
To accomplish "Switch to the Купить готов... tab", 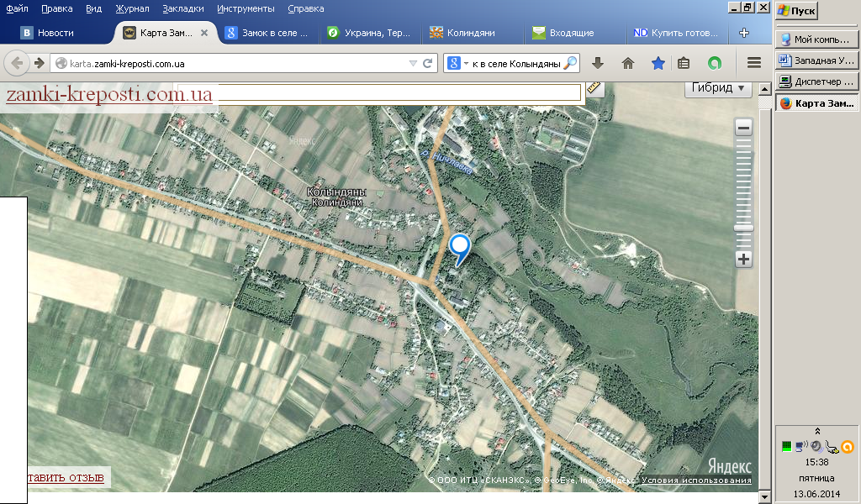I will pos(676,33).
